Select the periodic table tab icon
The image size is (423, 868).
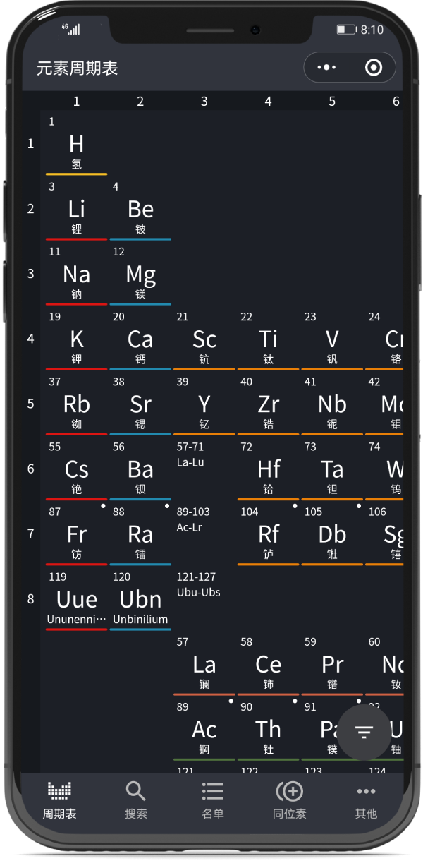[x=59, y=791]
